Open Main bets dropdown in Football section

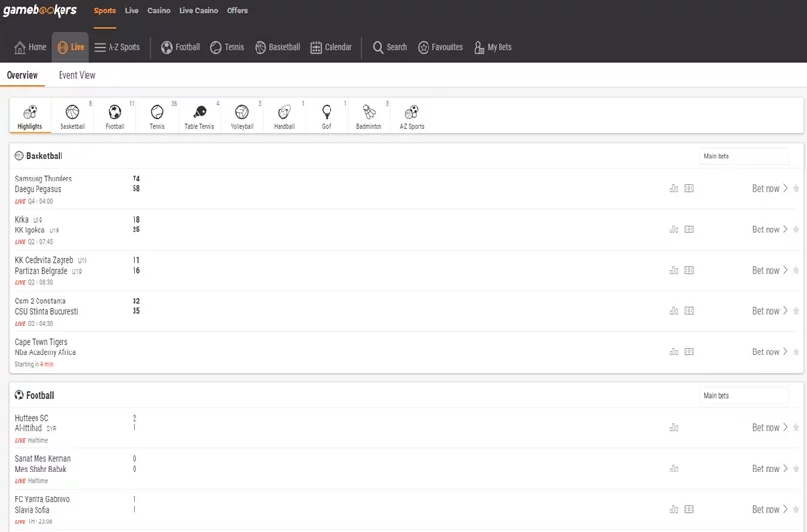744,395
